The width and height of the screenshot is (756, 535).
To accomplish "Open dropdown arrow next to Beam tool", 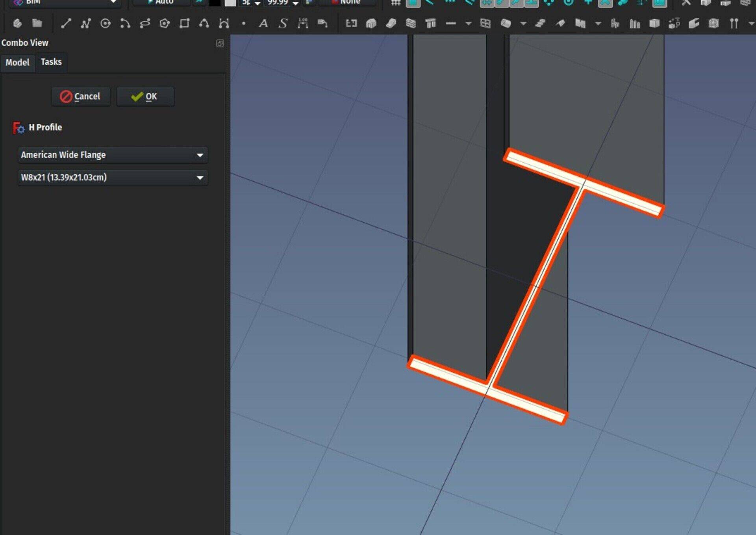I will point(468,24).
